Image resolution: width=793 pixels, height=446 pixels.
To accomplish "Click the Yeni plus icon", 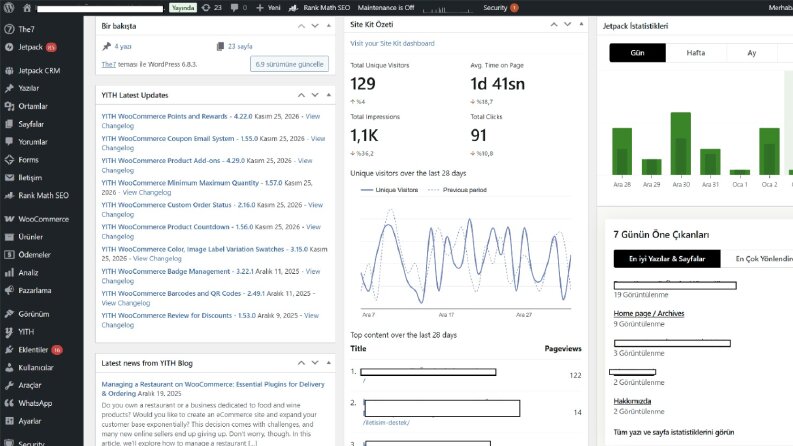I will tap(260, 8).
